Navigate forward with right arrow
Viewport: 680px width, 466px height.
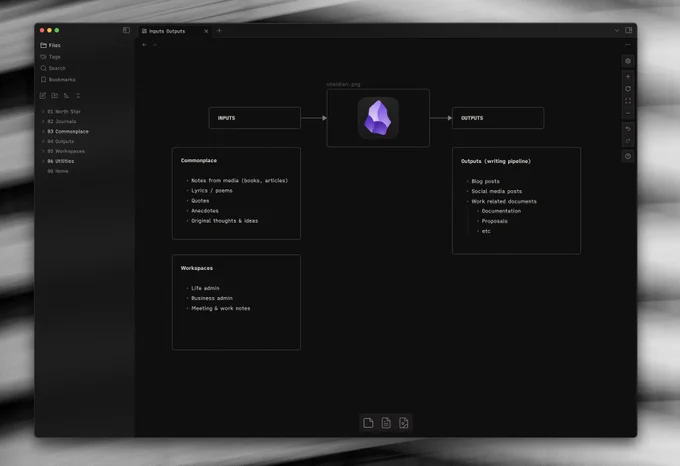155,45
